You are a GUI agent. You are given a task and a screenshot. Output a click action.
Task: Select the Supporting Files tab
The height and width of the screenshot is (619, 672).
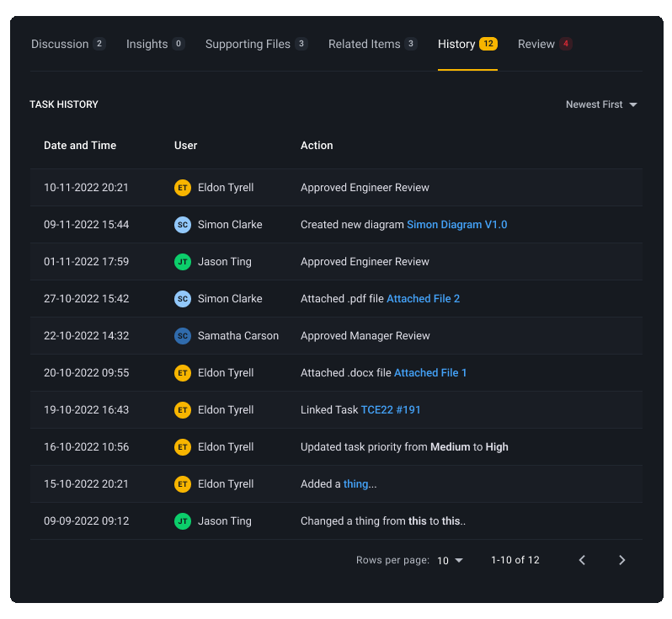click(256, 44)
